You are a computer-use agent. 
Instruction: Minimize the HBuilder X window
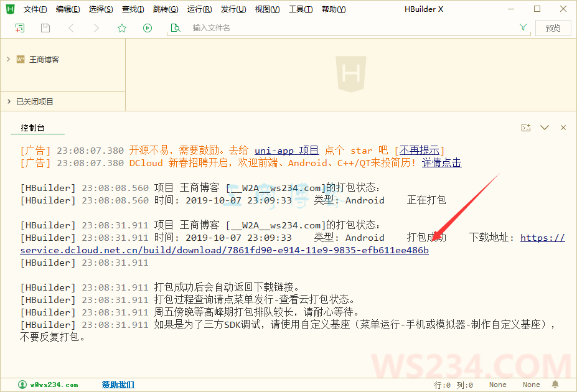(x=511, y=9)
